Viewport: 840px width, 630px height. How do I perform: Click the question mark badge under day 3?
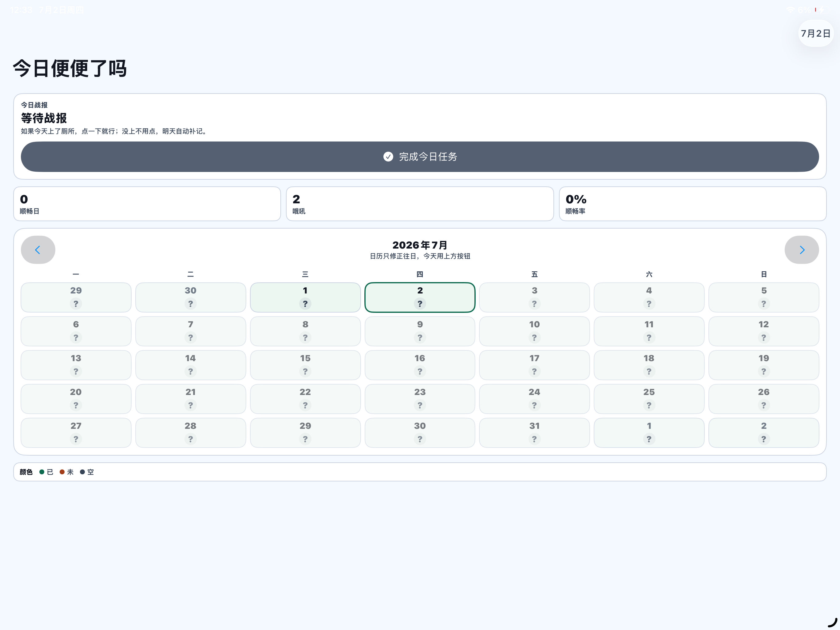tap(534, 304)
